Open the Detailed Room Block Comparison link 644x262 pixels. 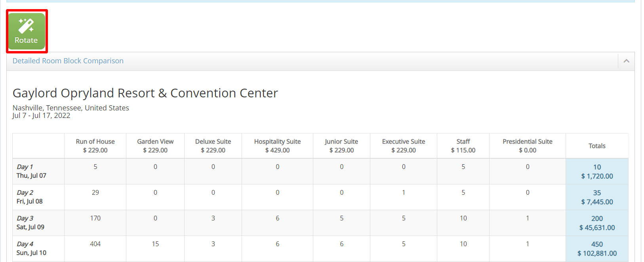click(x=68, y=61)
